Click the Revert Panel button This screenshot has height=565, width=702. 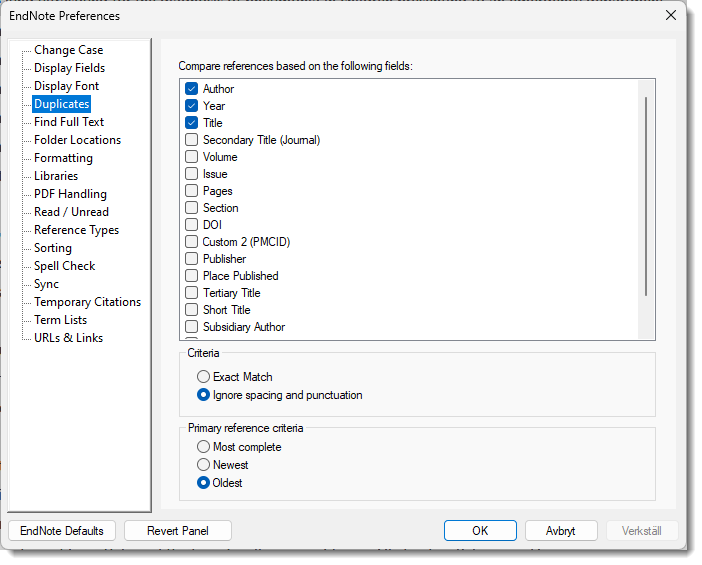(178, 531)
